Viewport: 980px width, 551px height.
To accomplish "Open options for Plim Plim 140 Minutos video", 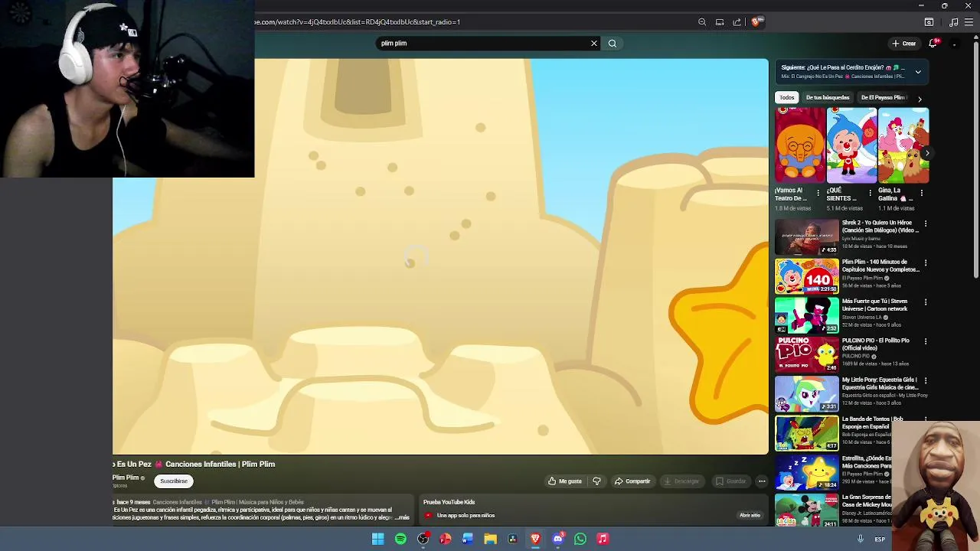I will (x=926, y=263).
